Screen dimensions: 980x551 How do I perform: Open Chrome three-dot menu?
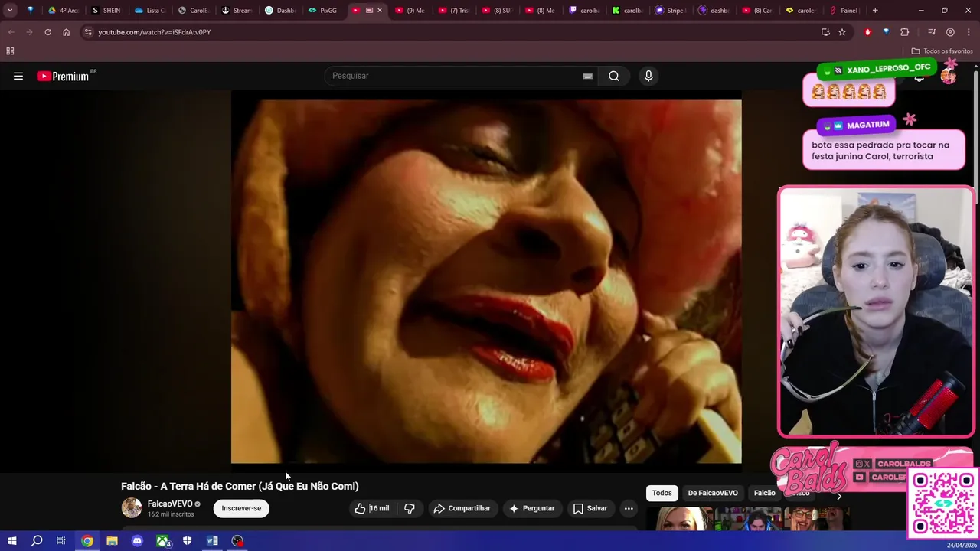point(969,32)
